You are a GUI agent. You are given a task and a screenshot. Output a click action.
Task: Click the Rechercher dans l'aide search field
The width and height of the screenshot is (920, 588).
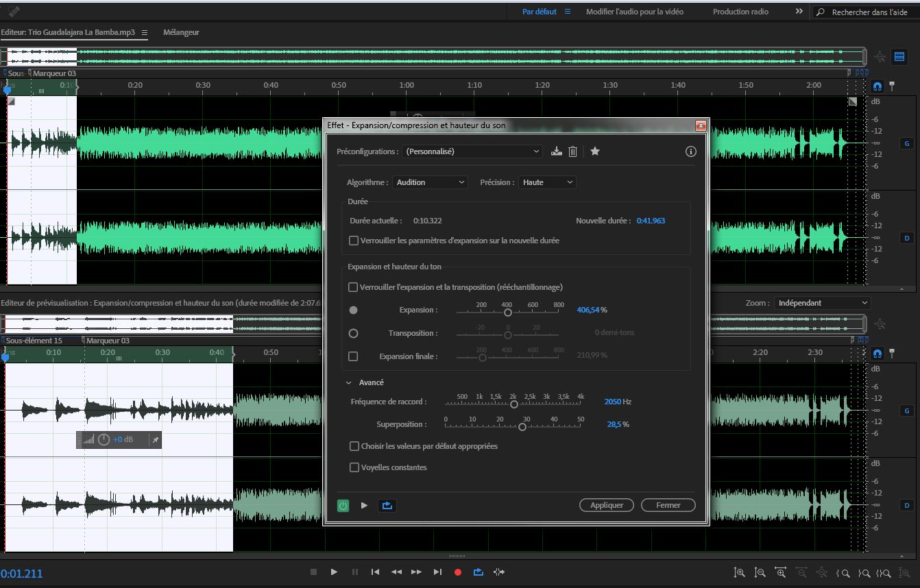869,12
